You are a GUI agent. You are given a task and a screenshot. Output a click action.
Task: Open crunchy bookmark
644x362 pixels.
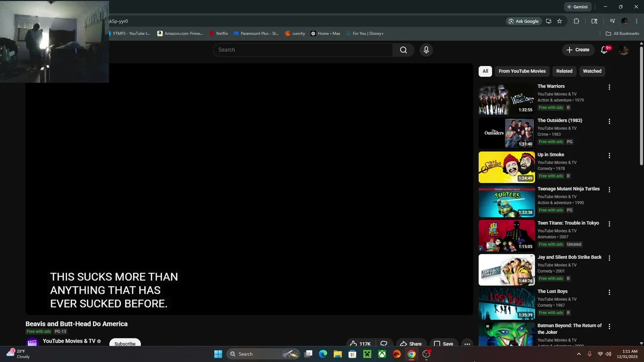(x=295, y=33)
